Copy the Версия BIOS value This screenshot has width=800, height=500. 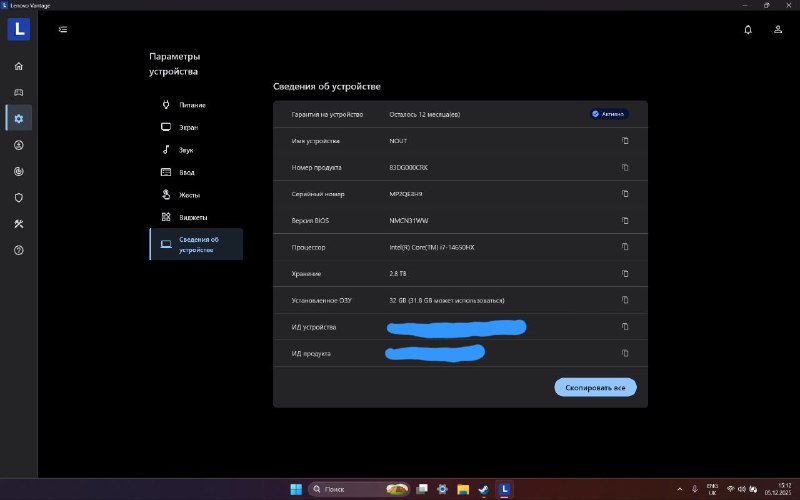(625, 220)
